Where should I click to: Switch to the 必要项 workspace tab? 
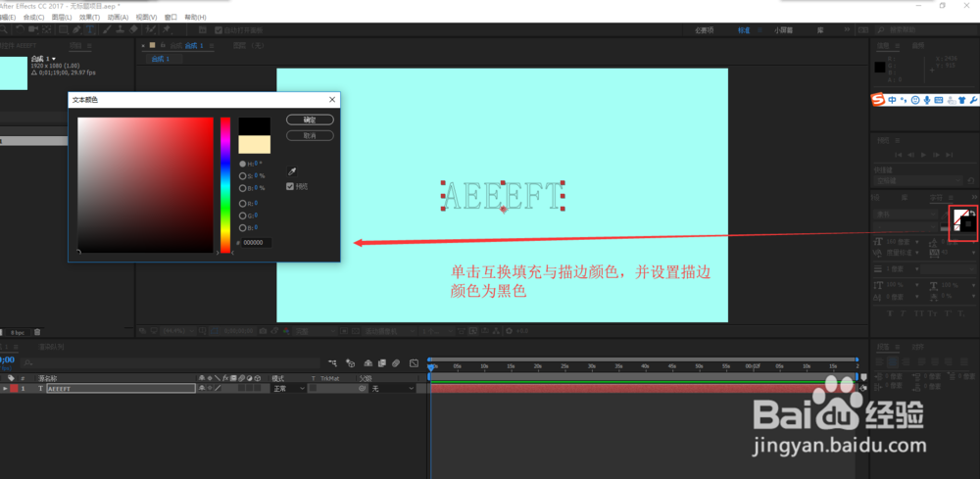[x=705, y=30]
